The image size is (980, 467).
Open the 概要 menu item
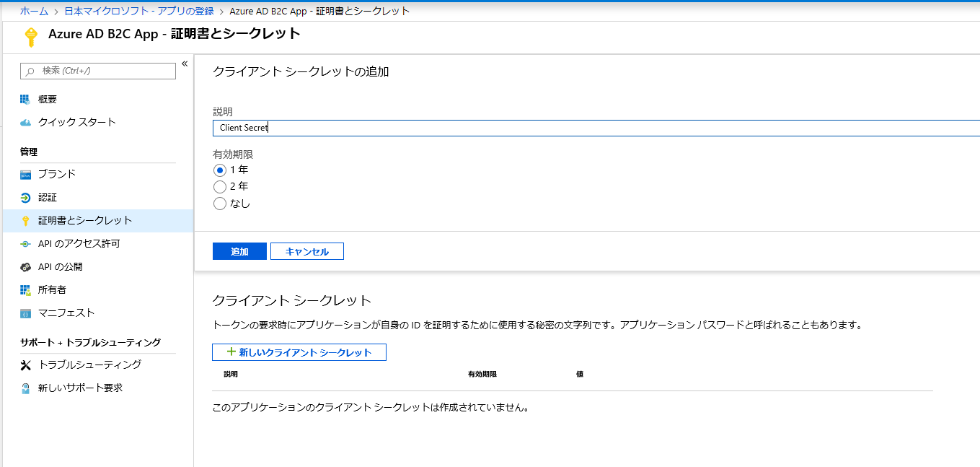tap(98, 99)
